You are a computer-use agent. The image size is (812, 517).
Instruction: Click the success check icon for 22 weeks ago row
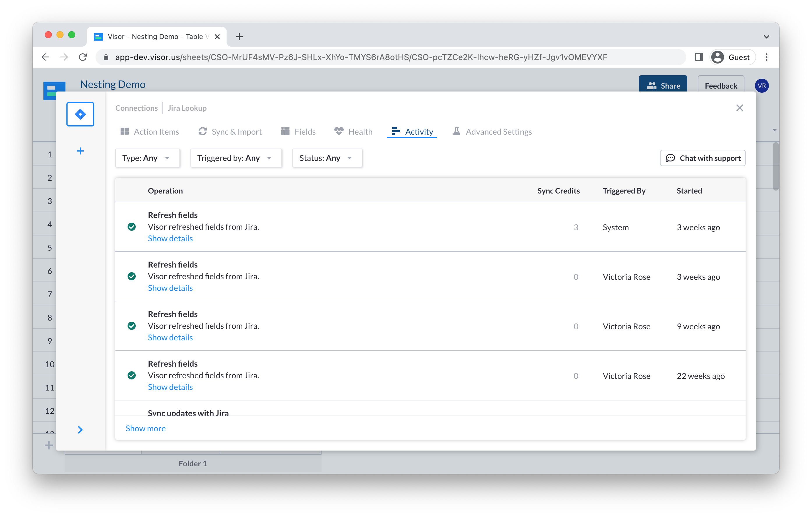(x=132, y=376)
